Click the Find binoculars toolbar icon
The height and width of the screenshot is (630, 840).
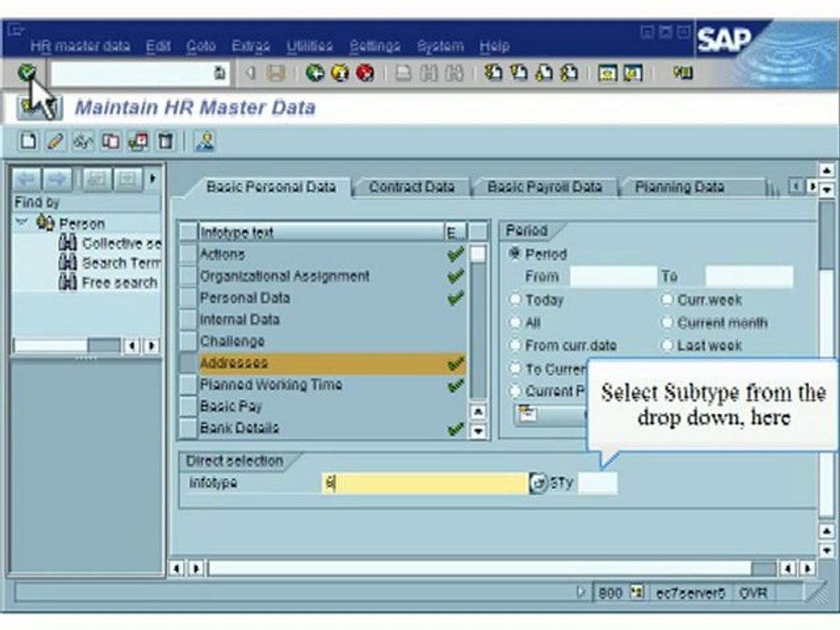pyautogui.click(x=429, y=73)
